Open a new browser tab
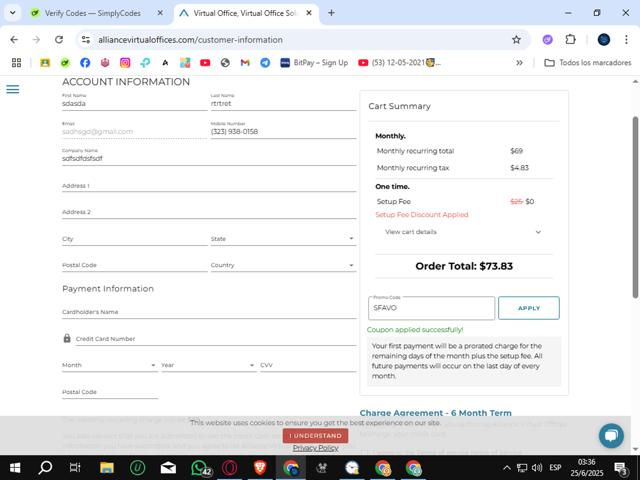The width and height of the screenshot is (640, 480). tap(331, 13)
